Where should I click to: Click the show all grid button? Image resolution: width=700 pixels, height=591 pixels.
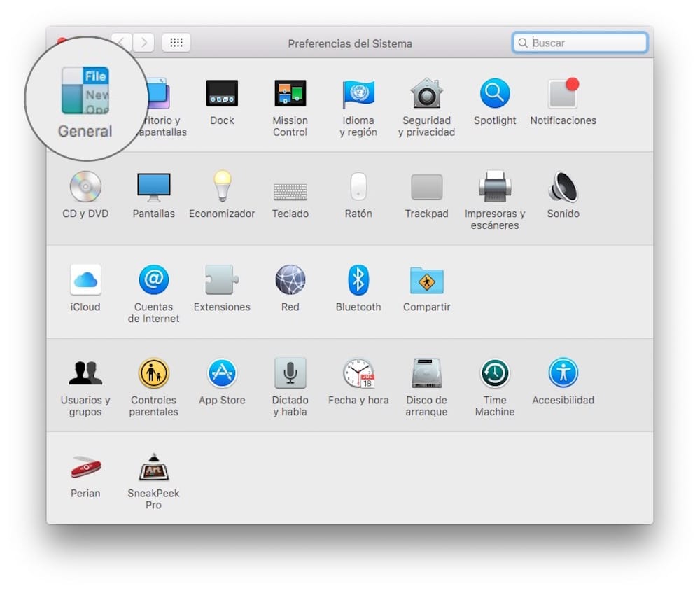pyautogui.click(x=176, y=43)
